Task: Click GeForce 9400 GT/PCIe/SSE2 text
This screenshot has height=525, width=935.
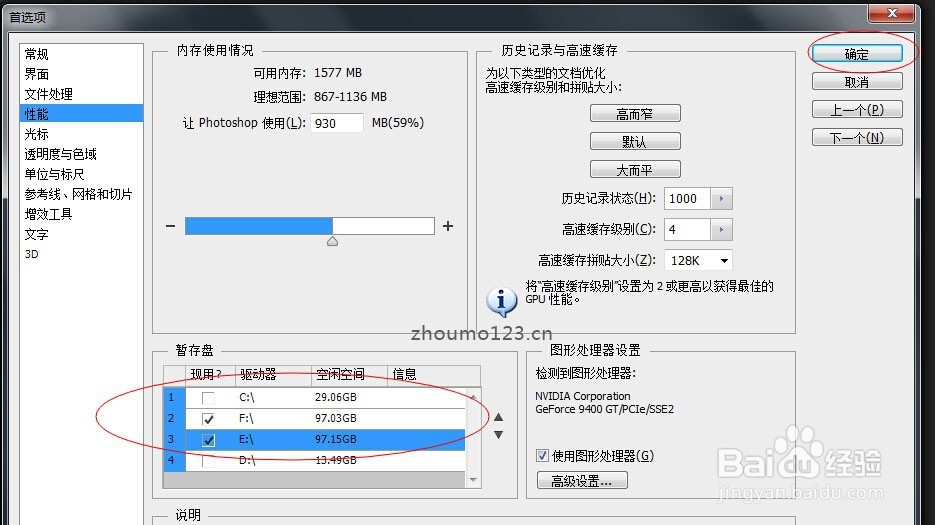Action: coord(605,409)
